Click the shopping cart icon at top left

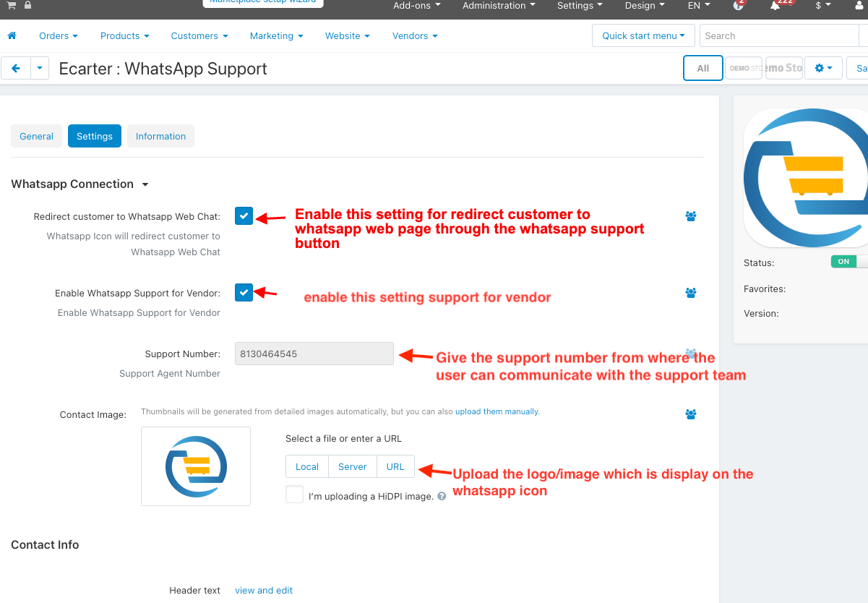(x=12, y=5)
